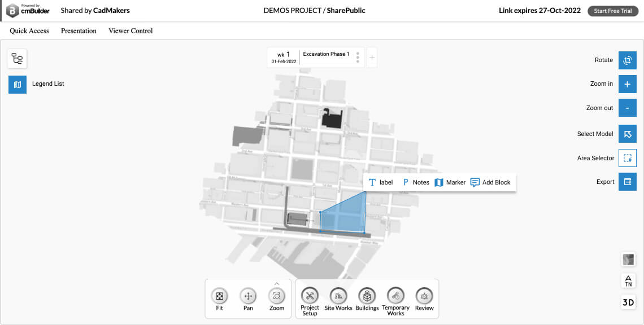Activate the Select Model tool

pos(627,134)
